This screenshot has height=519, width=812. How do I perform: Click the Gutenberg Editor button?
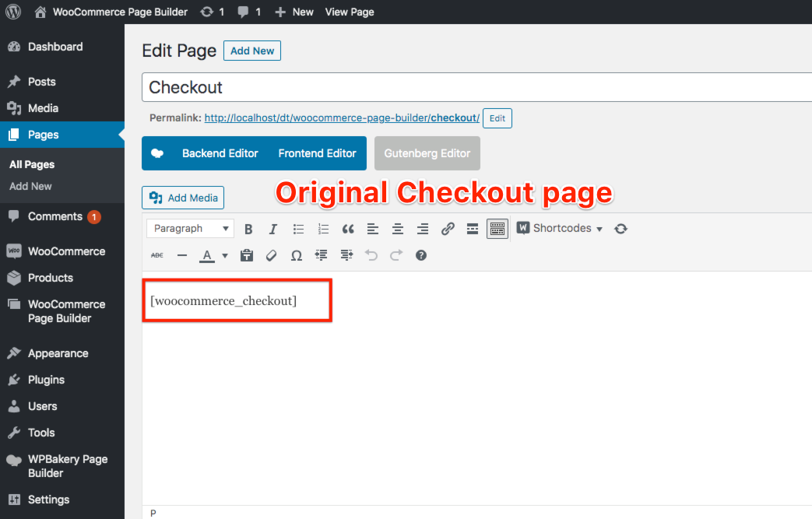pyautogui.click(x=427, y=153)
